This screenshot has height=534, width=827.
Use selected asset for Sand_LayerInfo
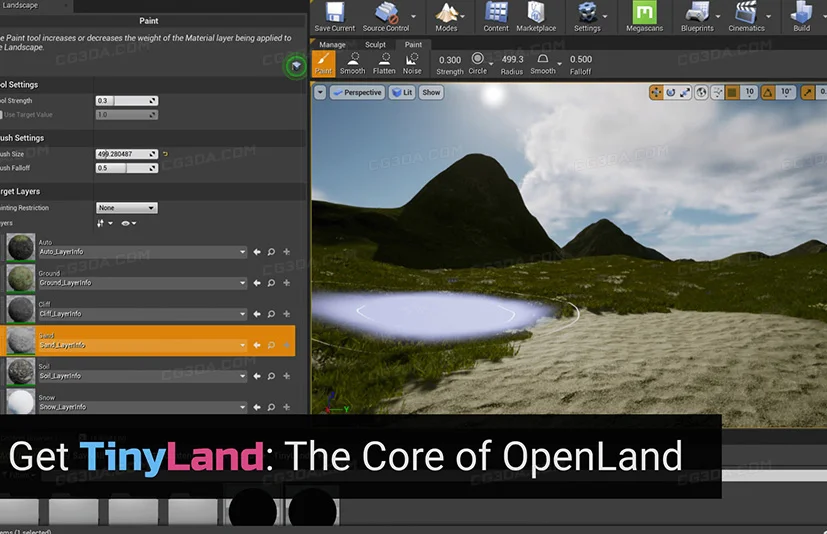coord(257,345)
